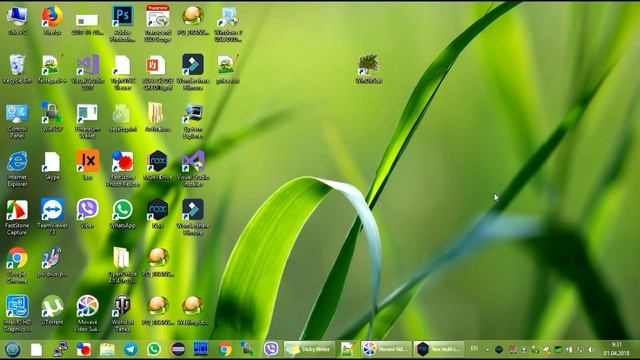Select the TeamViewer 13 desktop shortcut
The width and height of the screenshot is (640, 360).
pyautogui.click(x=52, y=217)
